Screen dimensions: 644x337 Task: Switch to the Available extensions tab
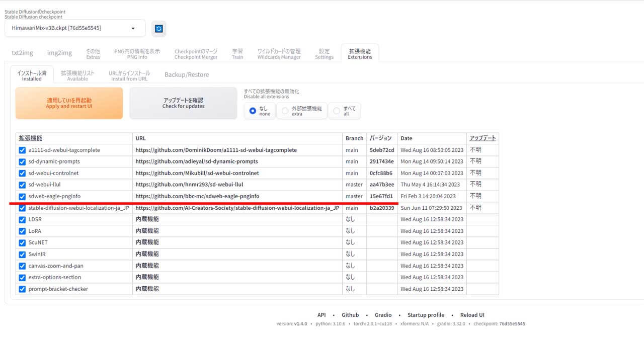point(77,75)
